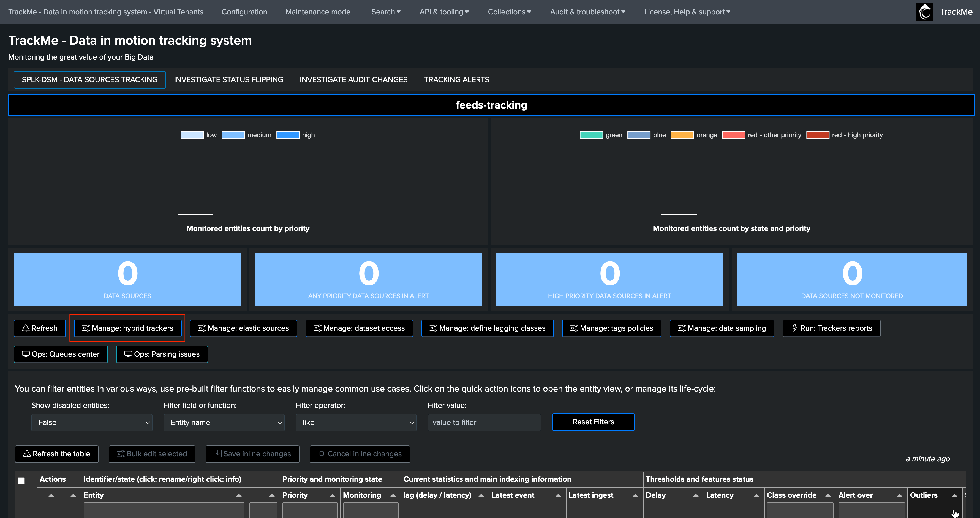Expand the Search menu
The height and width of the screenshot is (518, 980).
point(386,12)
